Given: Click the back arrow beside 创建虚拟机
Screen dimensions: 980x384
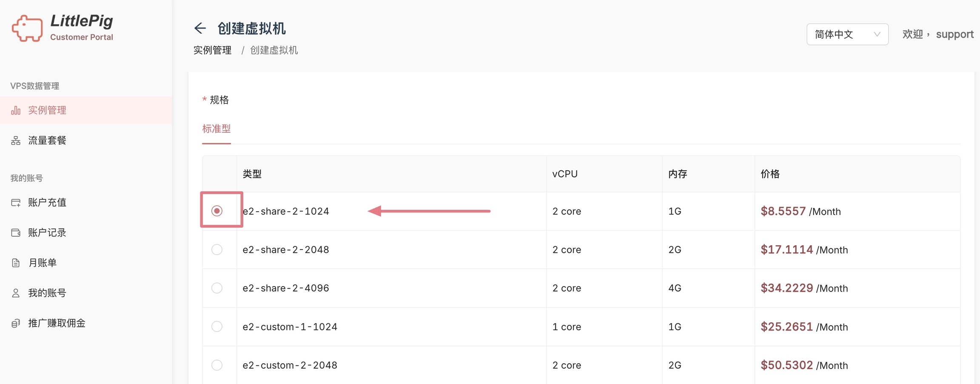Looking at the screenshot, I should [200, 29].
